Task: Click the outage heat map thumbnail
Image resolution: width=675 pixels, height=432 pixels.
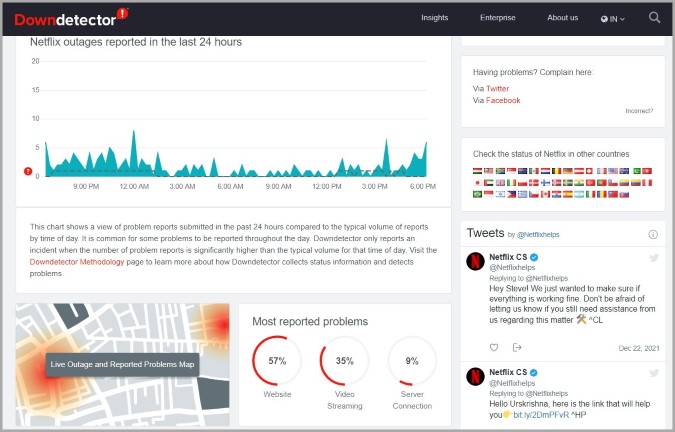Action: (122, 365)
